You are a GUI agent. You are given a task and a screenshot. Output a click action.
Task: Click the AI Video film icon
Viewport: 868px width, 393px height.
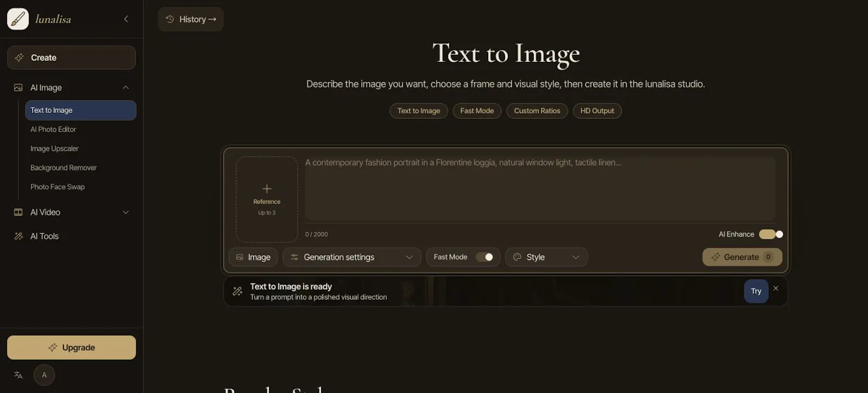pos(18,212)
